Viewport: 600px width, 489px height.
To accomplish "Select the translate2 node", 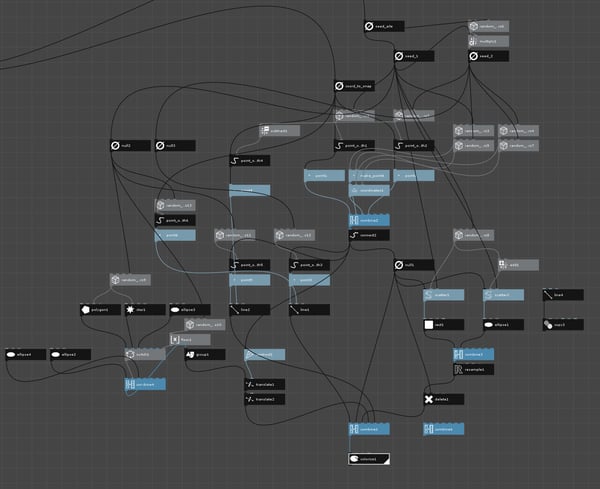I will point(264,399).
